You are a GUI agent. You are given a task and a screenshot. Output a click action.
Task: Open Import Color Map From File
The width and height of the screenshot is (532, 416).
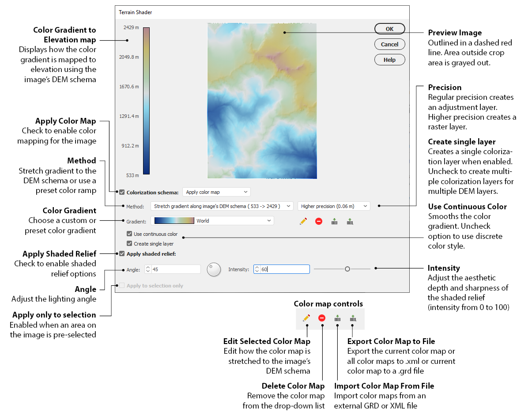[334, 221]
